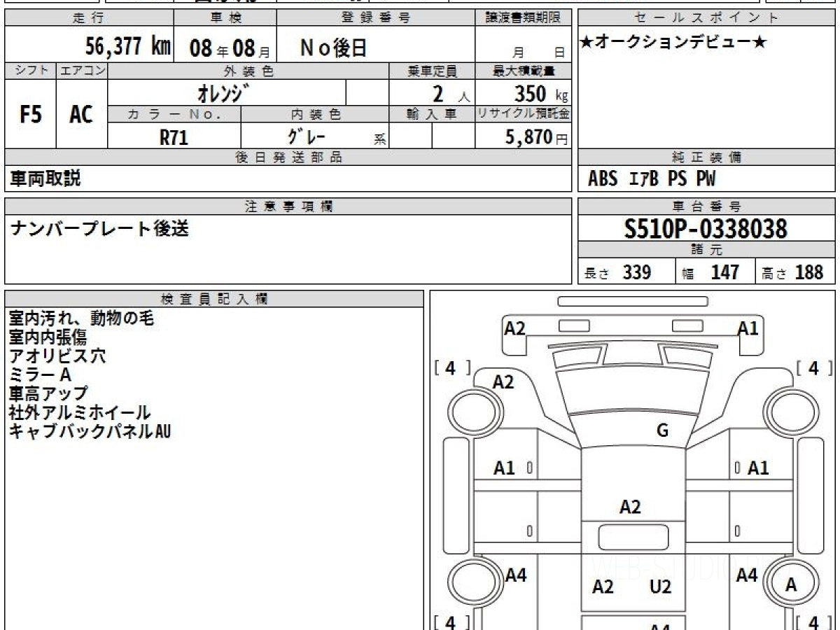Viewport: 840px width, 630px height.
Task: Select the 最大積載量 header
Action: pos(524,70)
